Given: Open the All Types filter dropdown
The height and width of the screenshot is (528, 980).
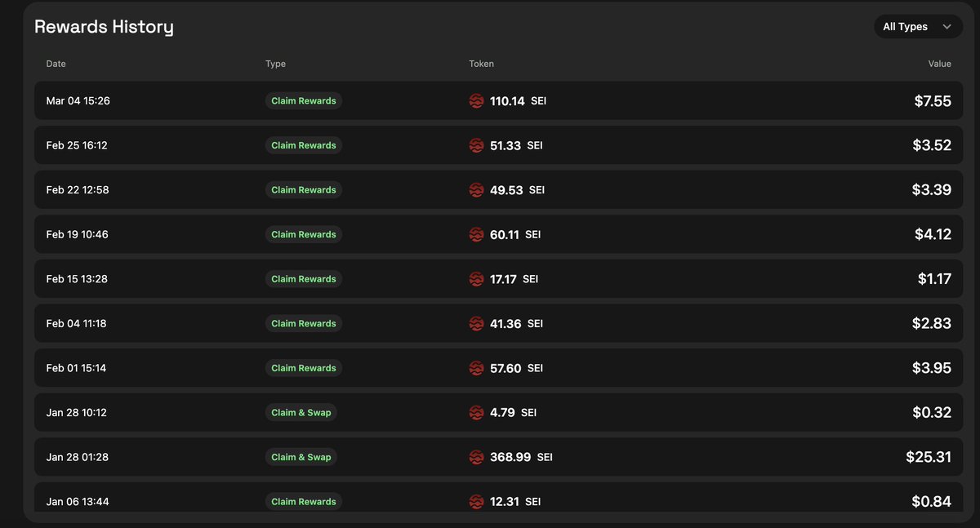Looking at the screenshot, I should [x=918, y=27].
